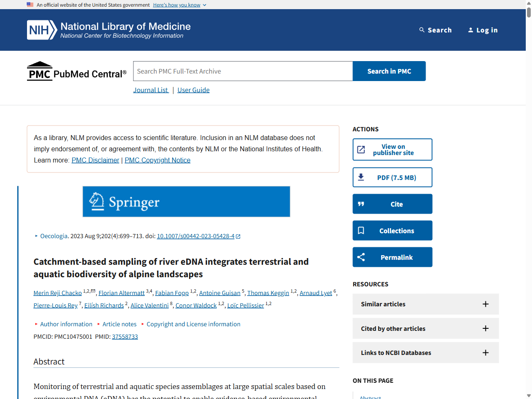Expand Copyright and License information
The image size is (532, 399).
click(191, 324)
